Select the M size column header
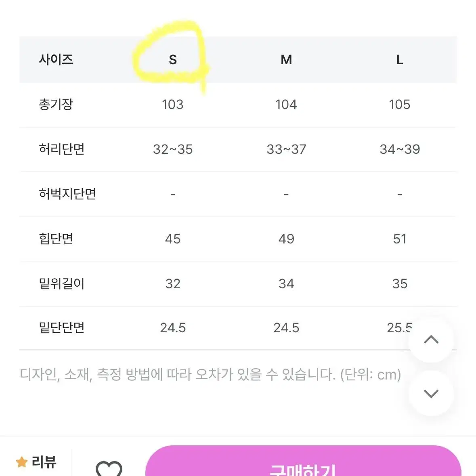The width and height of the screenshot is (476, 476). (x=286, y=60)
